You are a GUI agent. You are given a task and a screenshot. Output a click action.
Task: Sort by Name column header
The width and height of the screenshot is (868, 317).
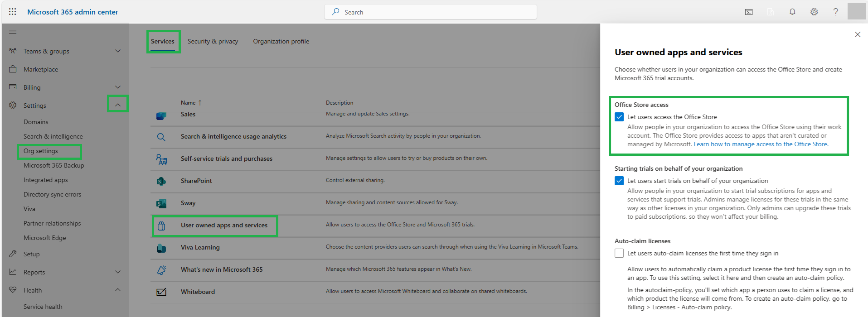click(x=191, y=103)
